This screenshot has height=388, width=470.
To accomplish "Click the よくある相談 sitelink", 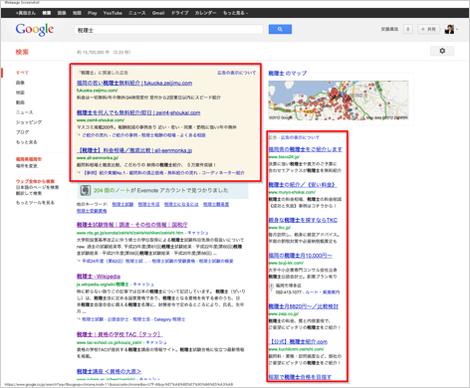I will point(193,135).
